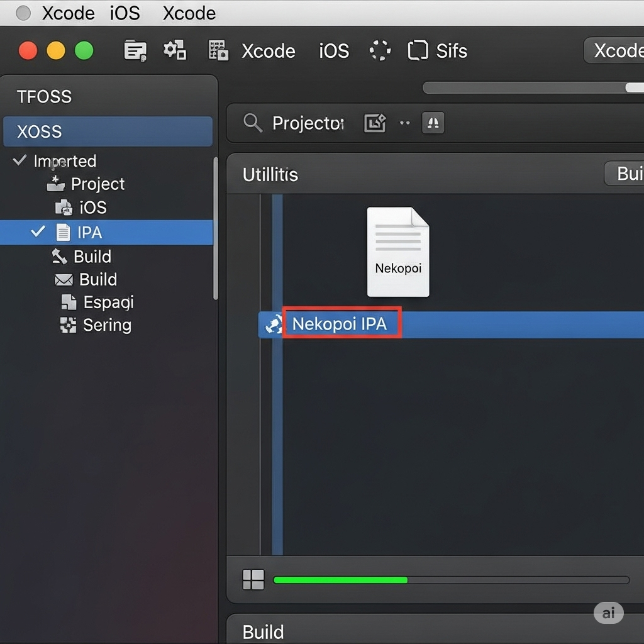Select the Espaqi sidebar item
This screenshot has width=644, height=644.
[x=108, y=303]
